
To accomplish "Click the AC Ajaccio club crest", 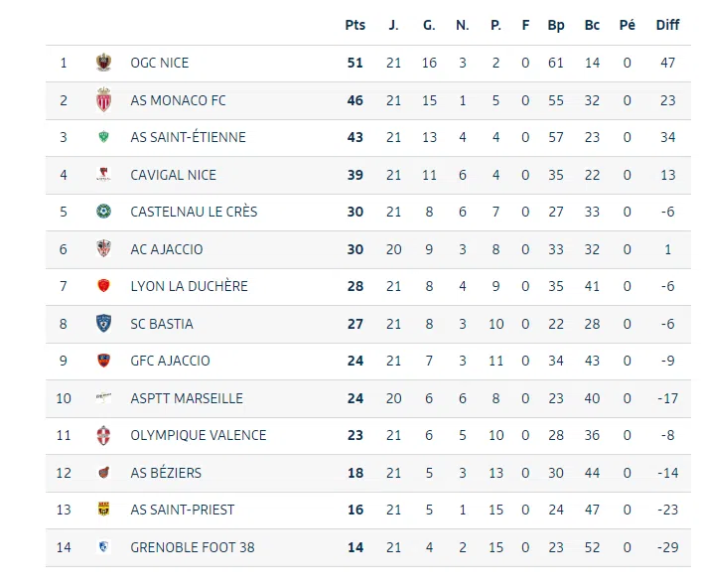I will [102, 249].
